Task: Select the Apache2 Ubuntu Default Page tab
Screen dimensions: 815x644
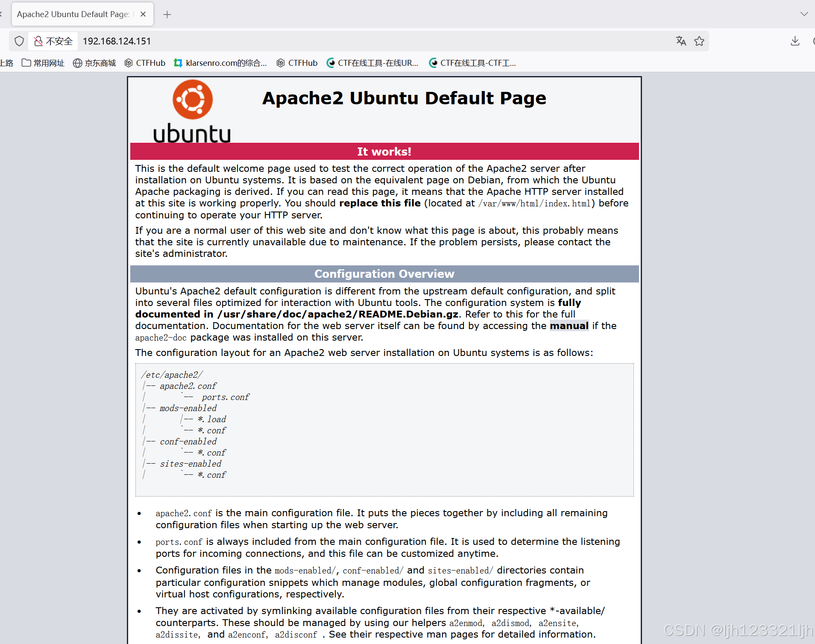Action: 82,14
